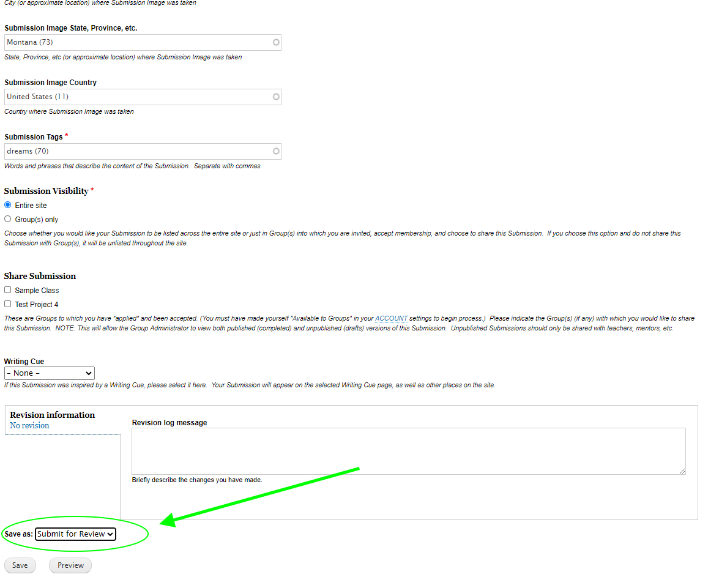Screen dimensions: 708x588
Task: Focus the Revision log message textarea
Action: coord(408,451)
